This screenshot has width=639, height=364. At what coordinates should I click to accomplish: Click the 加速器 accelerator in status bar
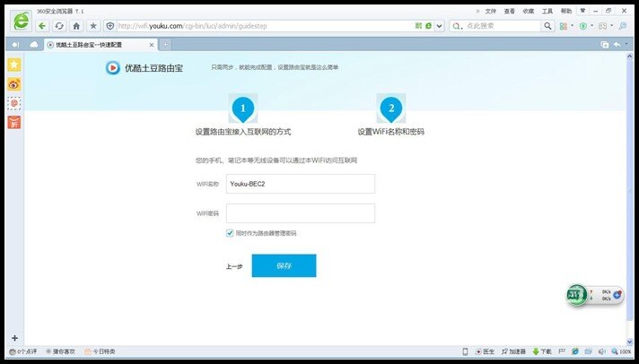[512, 351]
